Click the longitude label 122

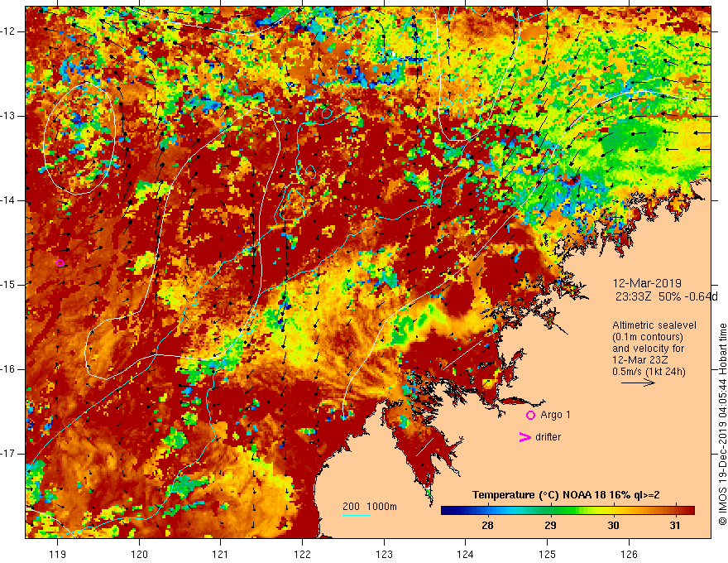(x=302, y=554)
